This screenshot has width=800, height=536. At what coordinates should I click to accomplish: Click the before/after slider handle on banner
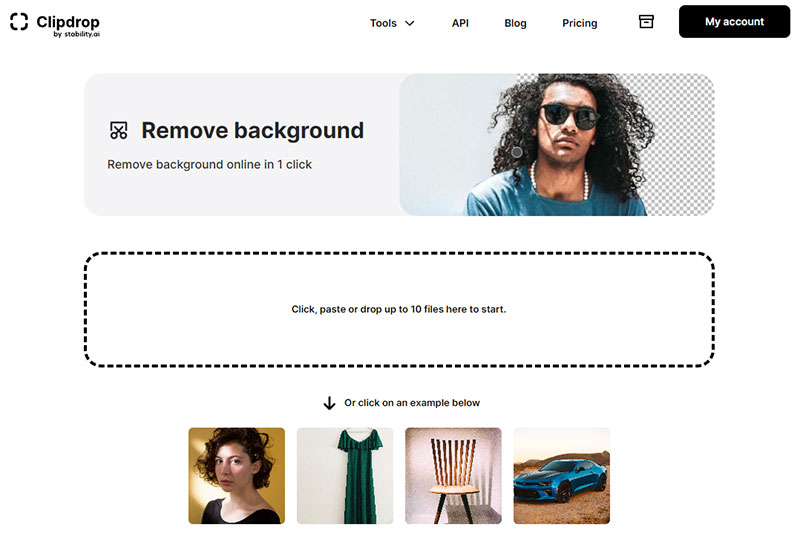pos(516,152)
